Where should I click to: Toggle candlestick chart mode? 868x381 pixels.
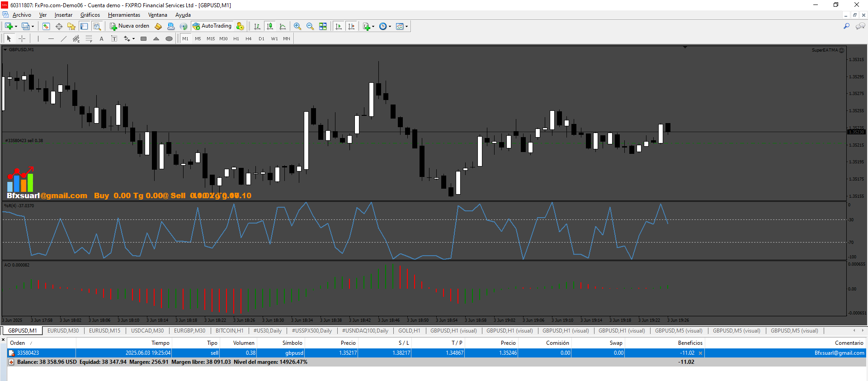click(270, 26)
